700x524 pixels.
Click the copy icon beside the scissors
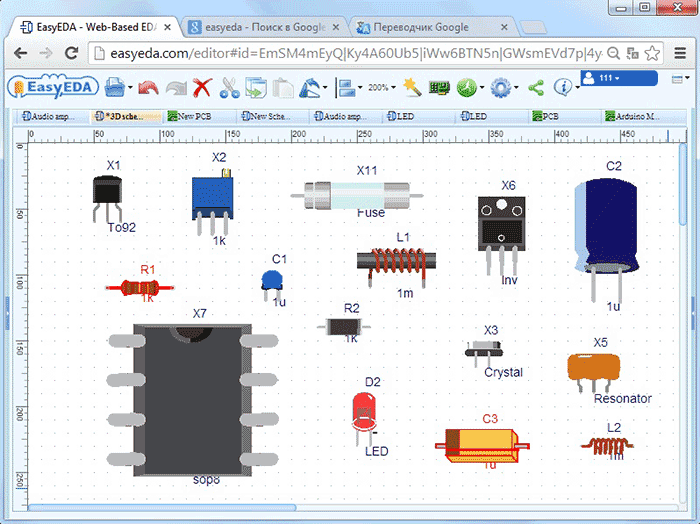click(255, 88)
